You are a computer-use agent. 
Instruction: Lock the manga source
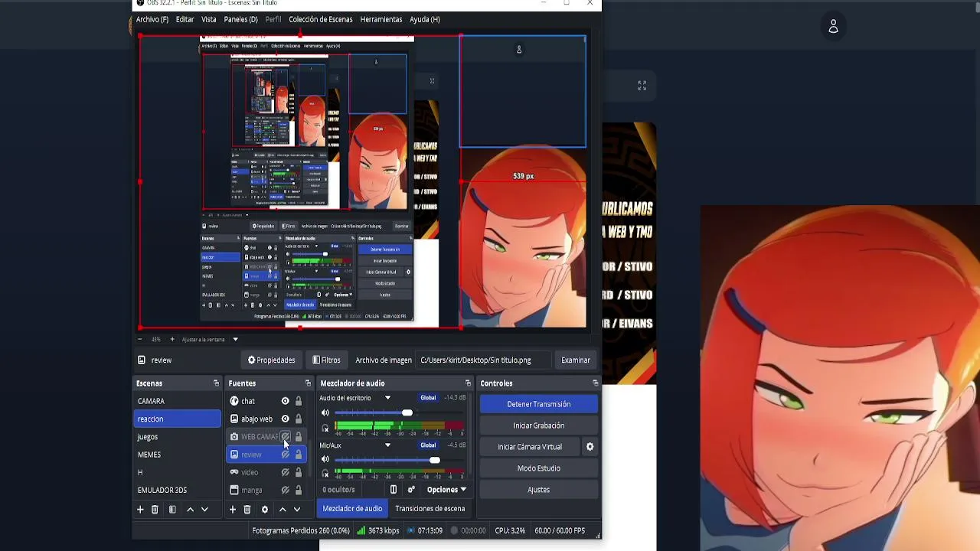299,490
